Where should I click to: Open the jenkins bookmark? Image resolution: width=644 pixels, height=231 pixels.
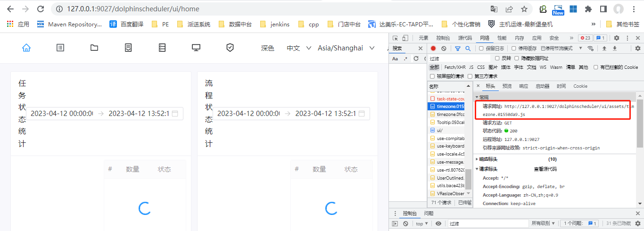pyautogui.click(x=274, y=24)
